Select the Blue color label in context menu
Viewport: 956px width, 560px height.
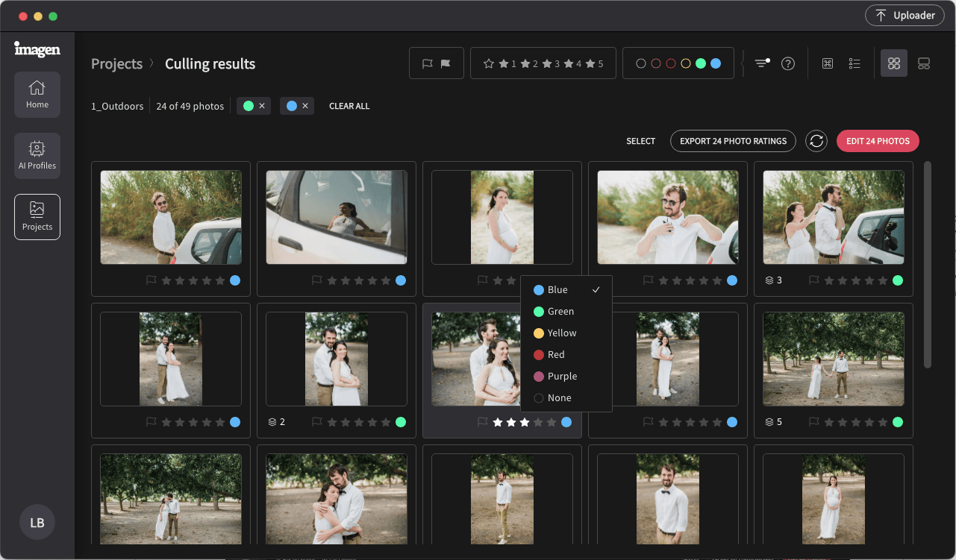tap(560, 289)
